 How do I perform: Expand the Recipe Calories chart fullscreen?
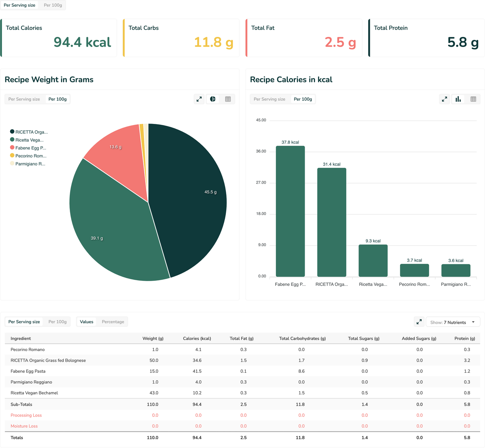coord(444,99)
